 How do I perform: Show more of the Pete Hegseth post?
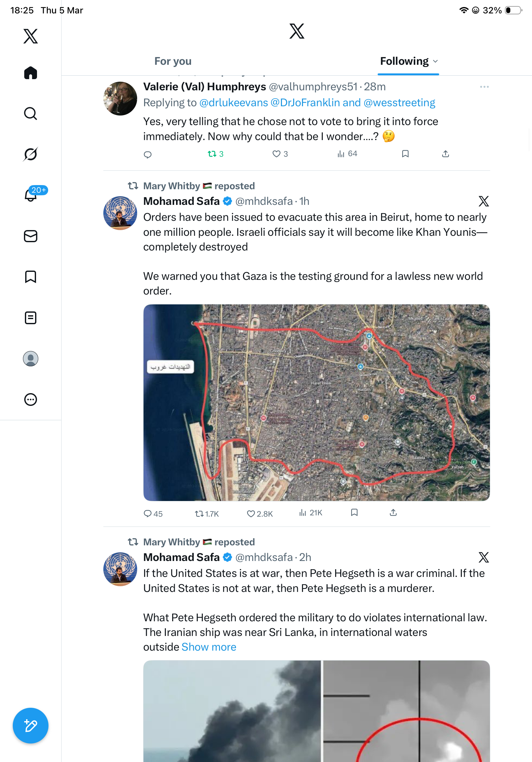coord(209,647)
